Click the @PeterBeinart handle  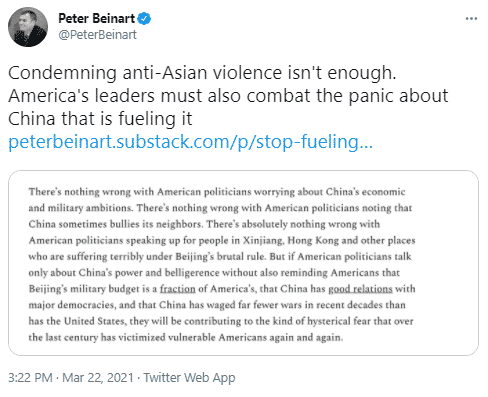point(97,35)
